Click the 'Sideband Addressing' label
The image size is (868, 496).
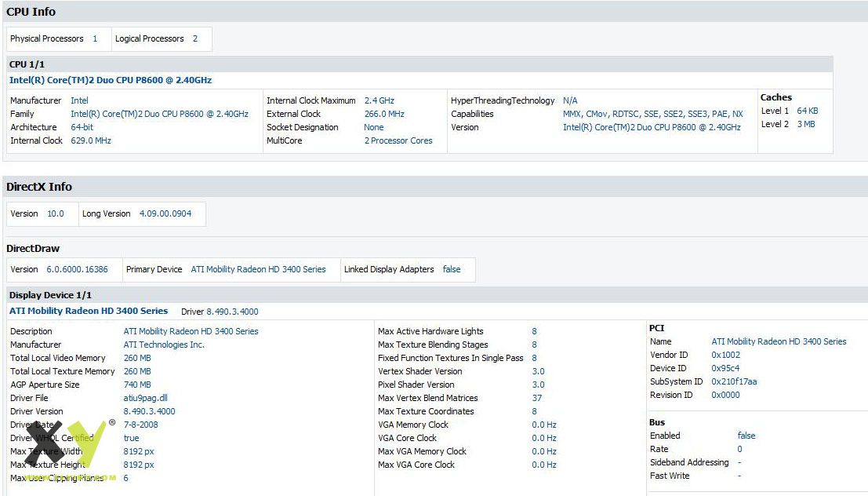click(689, 462)
